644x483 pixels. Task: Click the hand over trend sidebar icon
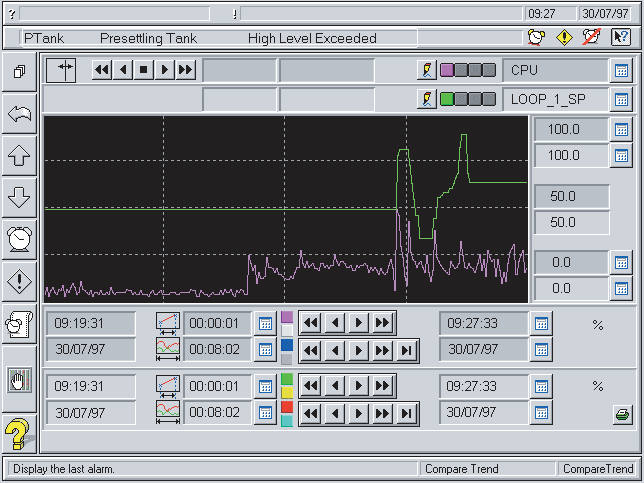(19, 381)
